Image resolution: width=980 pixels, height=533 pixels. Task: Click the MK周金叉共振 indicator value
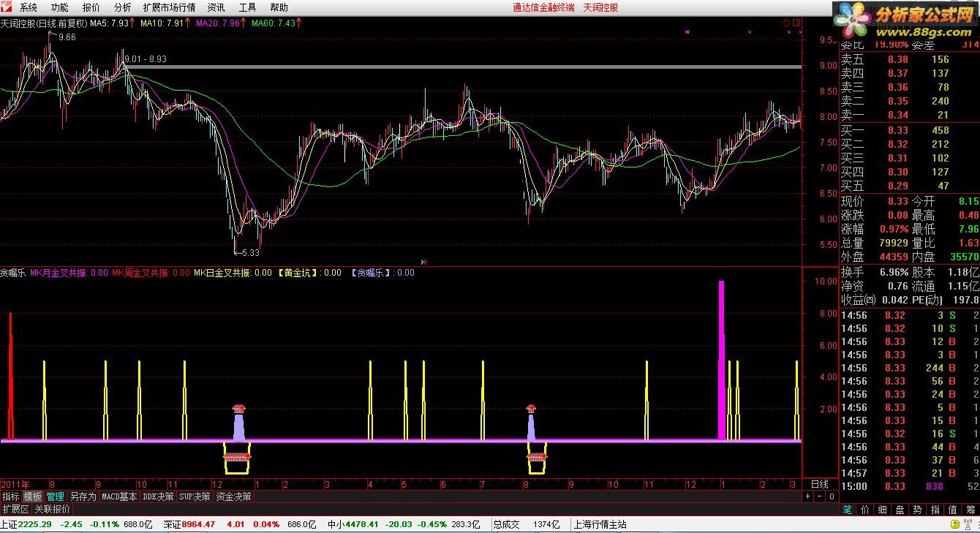151,273
